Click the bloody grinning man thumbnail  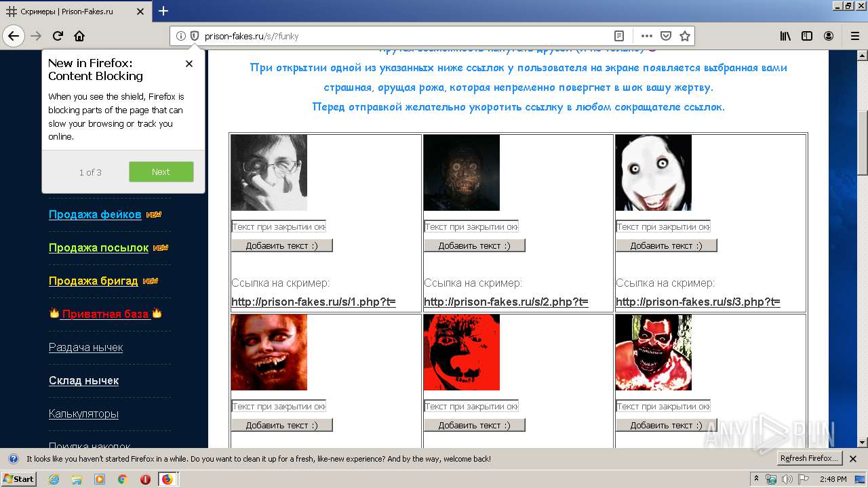[654, 352]
